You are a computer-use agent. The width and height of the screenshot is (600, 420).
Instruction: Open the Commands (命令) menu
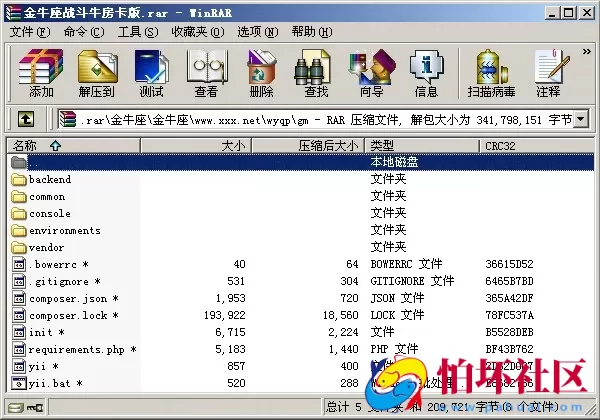click(84, 32)
